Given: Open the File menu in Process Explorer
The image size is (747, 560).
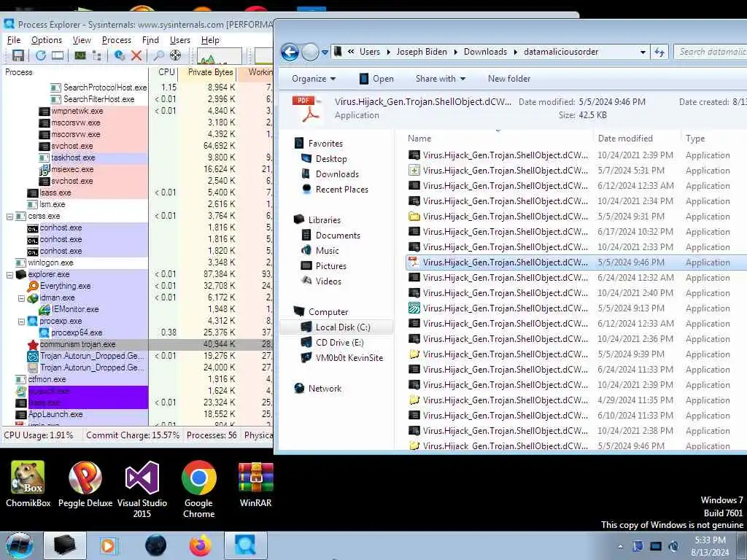Looking at the screenshot, I should pyautogui.click(x=14, y=40).
